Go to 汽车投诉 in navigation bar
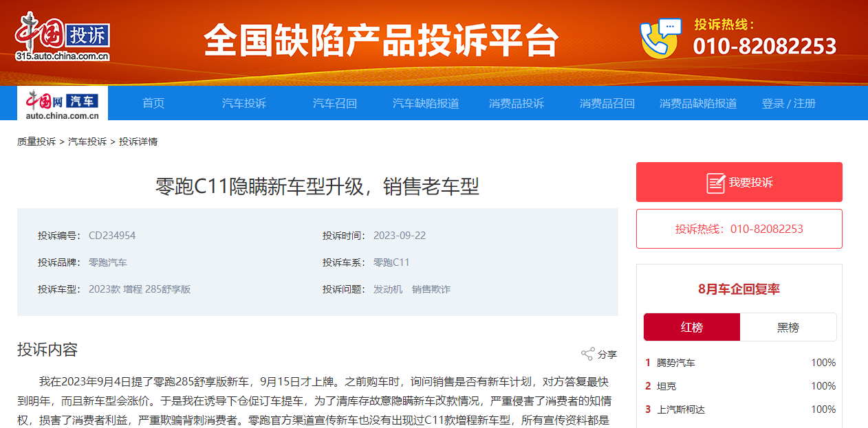Screen dimensions: 868x428 (x=243, y=104)
